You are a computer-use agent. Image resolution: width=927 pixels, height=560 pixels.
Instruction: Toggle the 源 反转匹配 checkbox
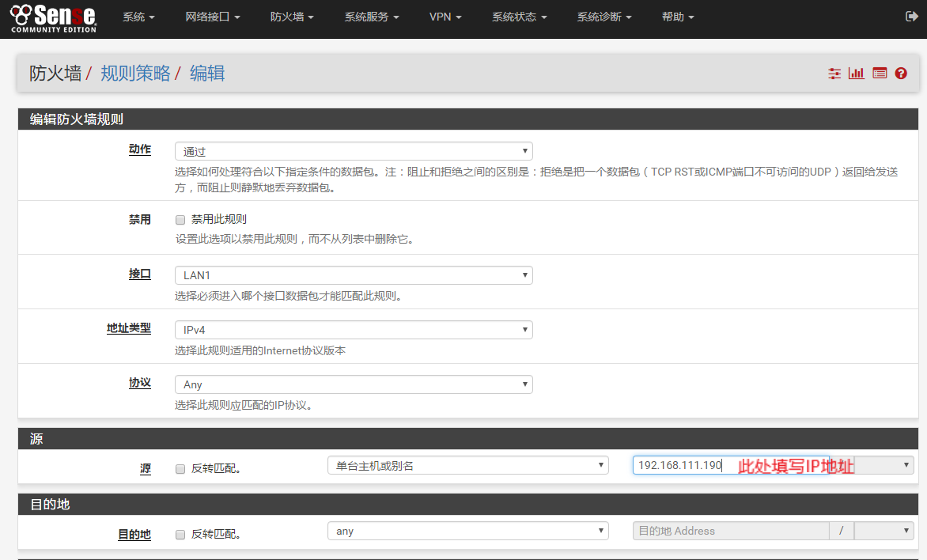[180, 468]
